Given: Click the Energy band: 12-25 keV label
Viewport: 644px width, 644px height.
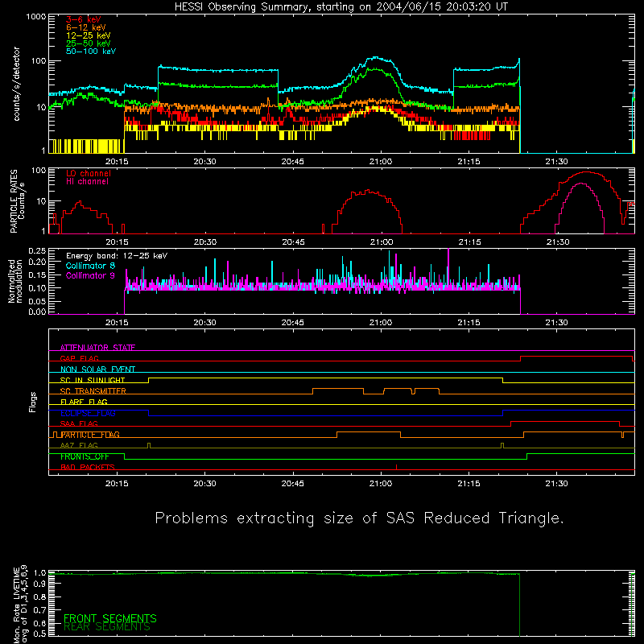Looking at the screenshot, I should click(x=117, y=256).
